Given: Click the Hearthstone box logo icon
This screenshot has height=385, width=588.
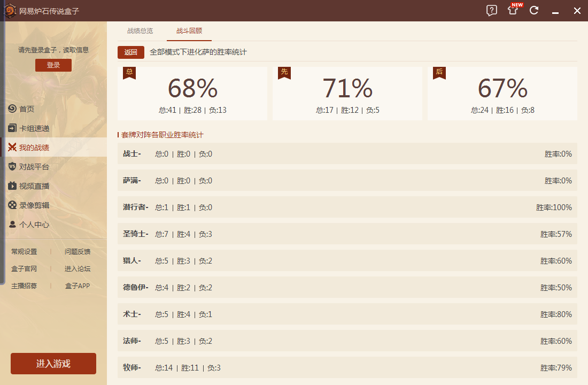Looking at the screenshot, I should pos(10,11).
